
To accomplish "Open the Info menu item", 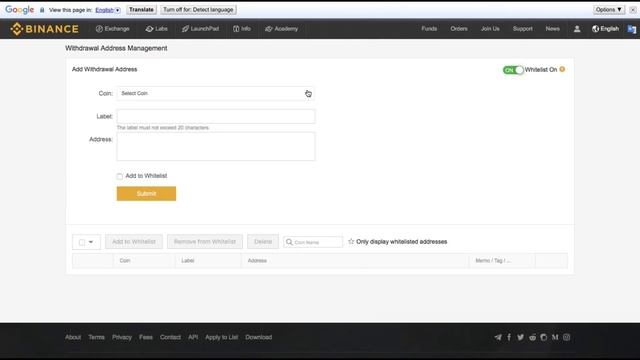I will click(242, 29).
